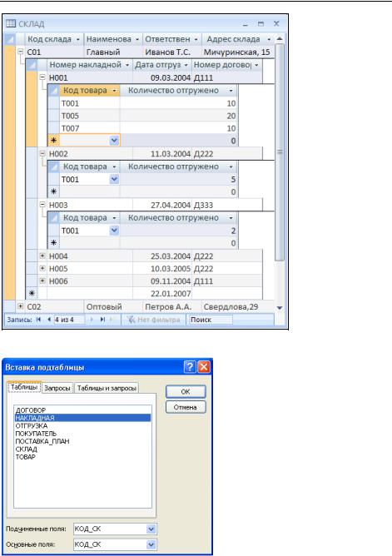Click the new-record asterisk in H002's subdatasheet
This screenshot has width=392, height=556.
[53, 191]
